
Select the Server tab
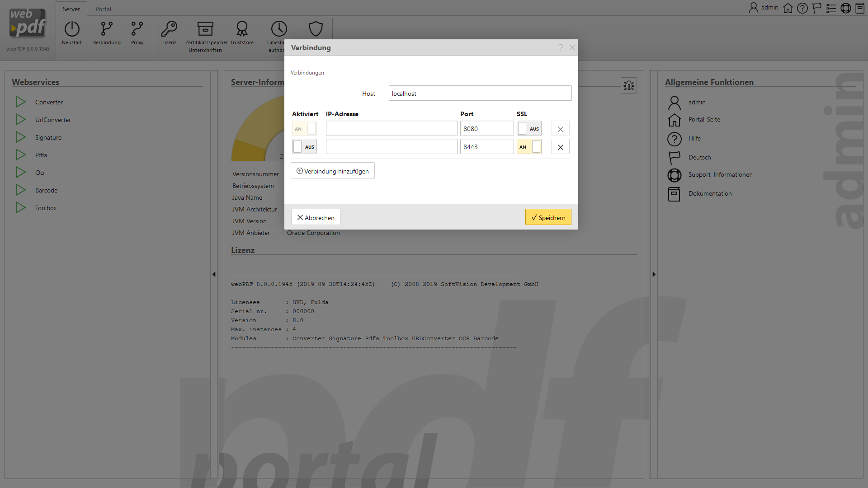[x=71, y=9]
